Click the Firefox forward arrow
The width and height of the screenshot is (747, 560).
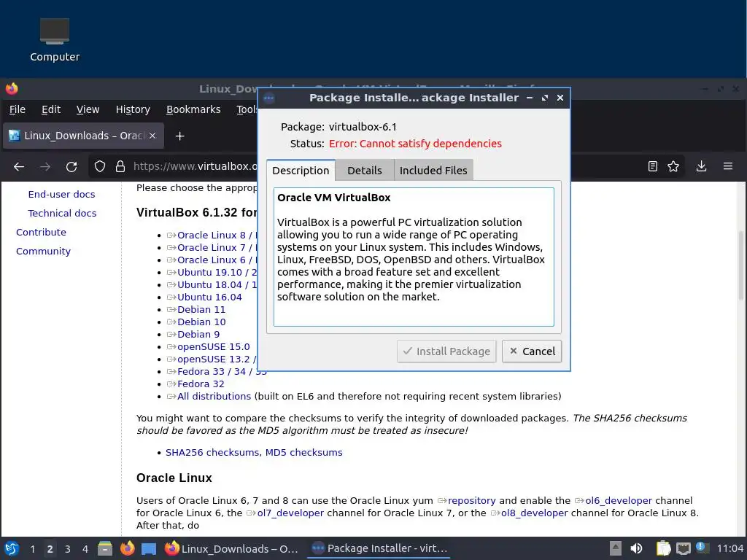point(45,167)
